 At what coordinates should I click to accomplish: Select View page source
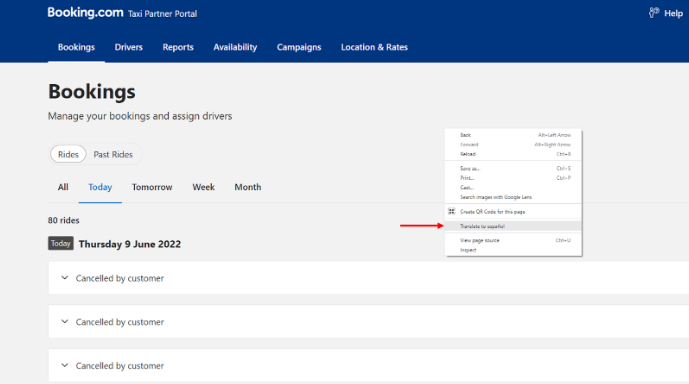(x=513, y=240)
